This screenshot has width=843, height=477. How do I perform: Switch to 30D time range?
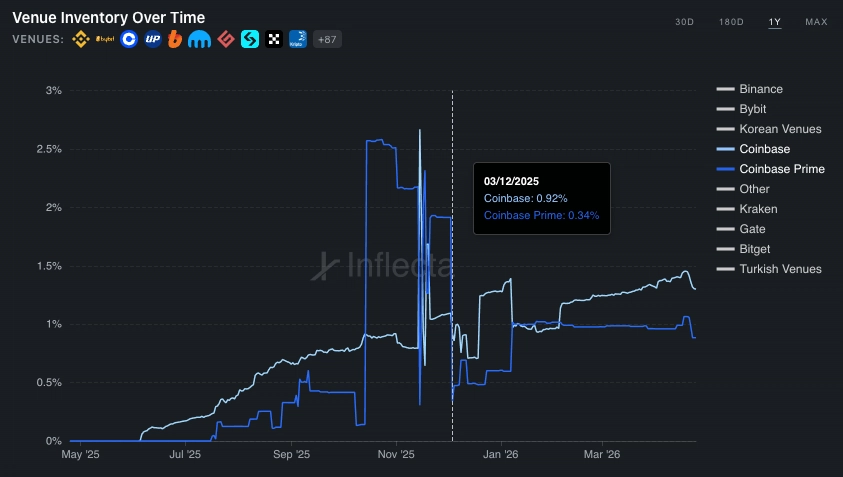click(684, 22)
